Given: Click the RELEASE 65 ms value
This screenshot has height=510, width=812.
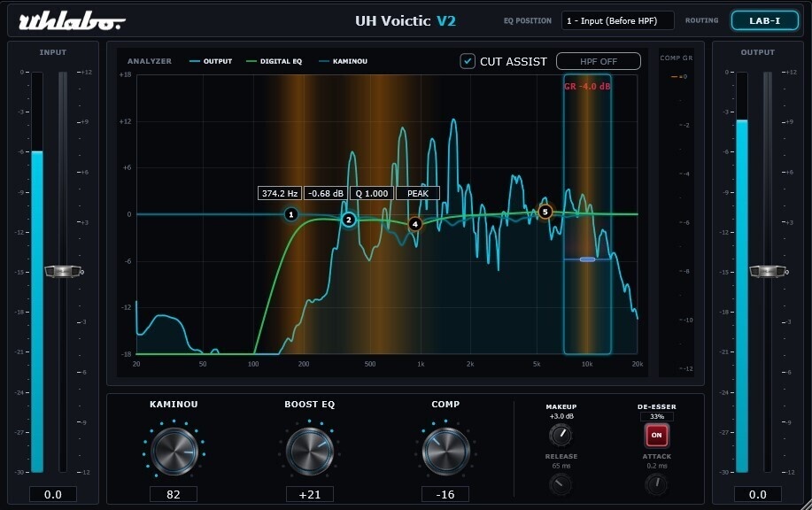Looking at the screenshot, I should 561,466.
